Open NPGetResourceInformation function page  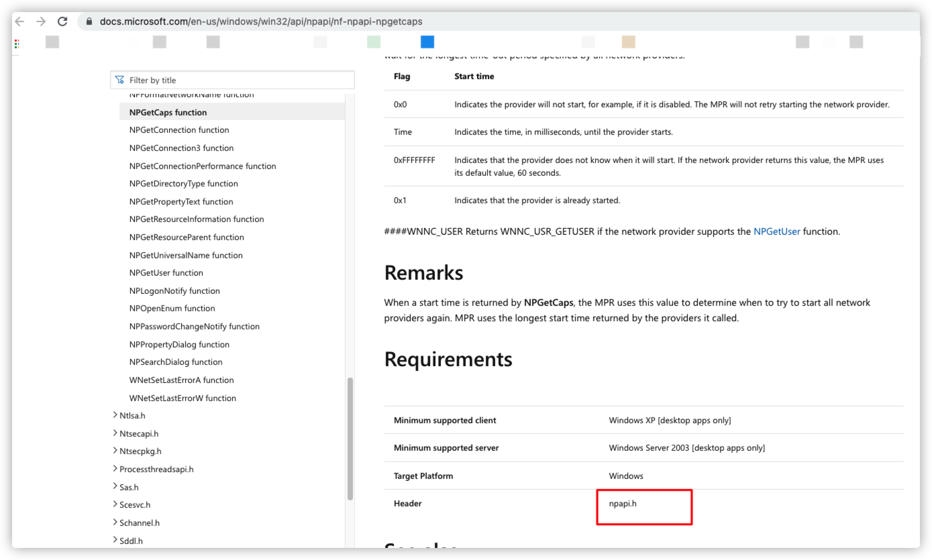point(196,219)
